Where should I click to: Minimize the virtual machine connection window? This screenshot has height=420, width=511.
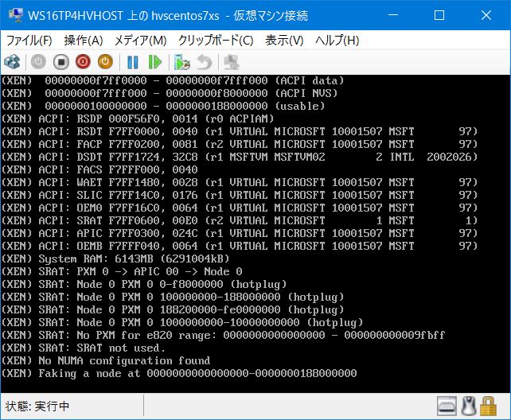pos(393,15)
